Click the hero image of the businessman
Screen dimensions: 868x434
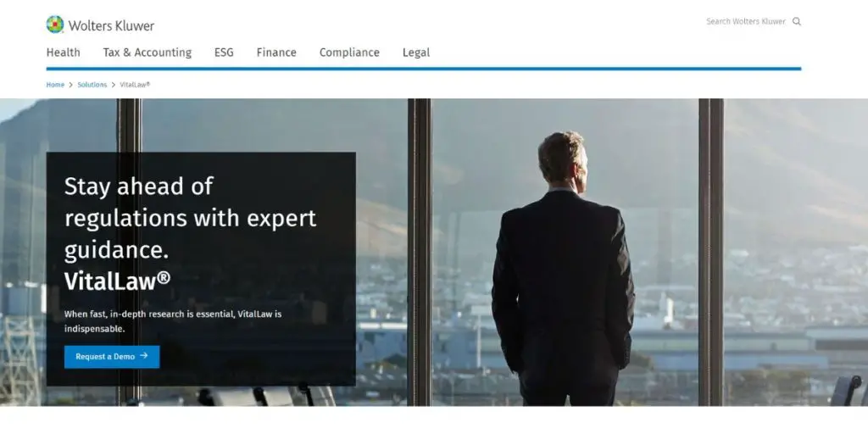coord(563,268)
